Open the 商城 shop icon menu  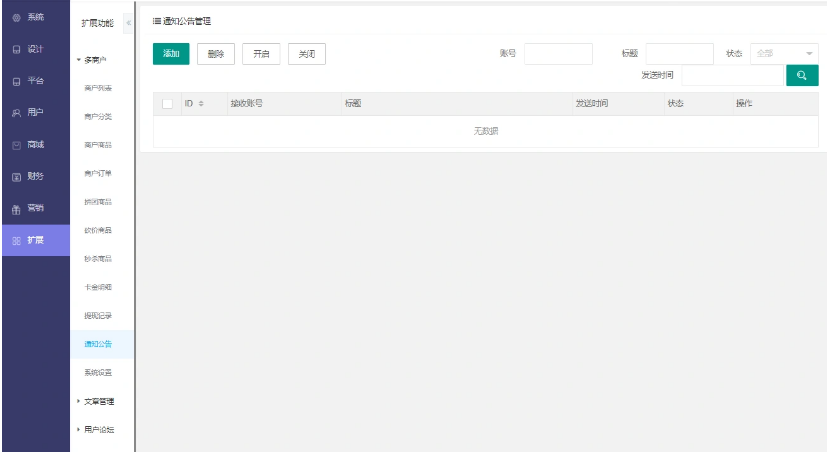(x=16, y=145)
